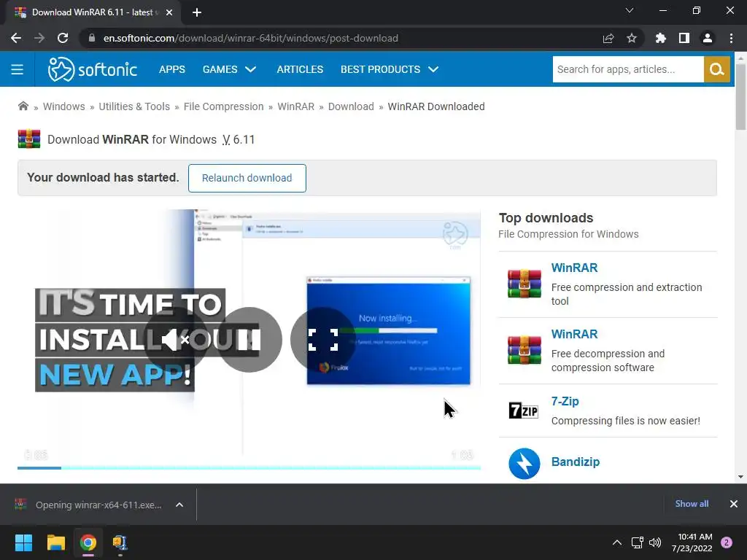Expand the BEST PRODUCTS dropdown
The image size is (747, 560).
tap(390, 69)
